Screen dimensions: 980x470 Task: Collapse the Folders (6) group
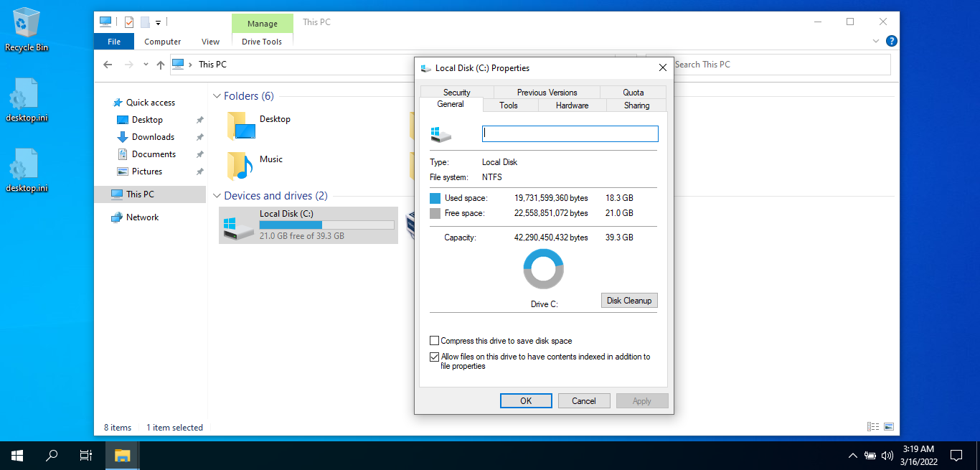[x=217, y=96]
